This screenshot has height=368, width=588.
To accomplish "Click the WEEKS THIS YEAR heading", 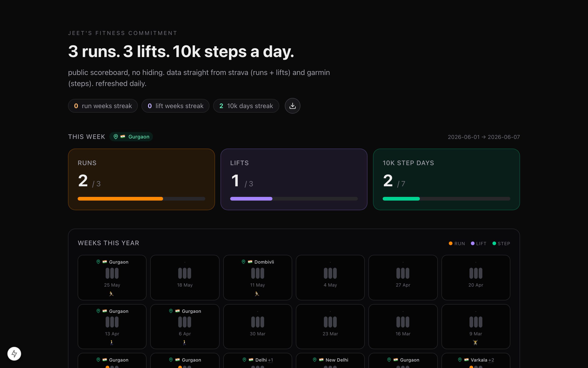I will tap(108, 243).
